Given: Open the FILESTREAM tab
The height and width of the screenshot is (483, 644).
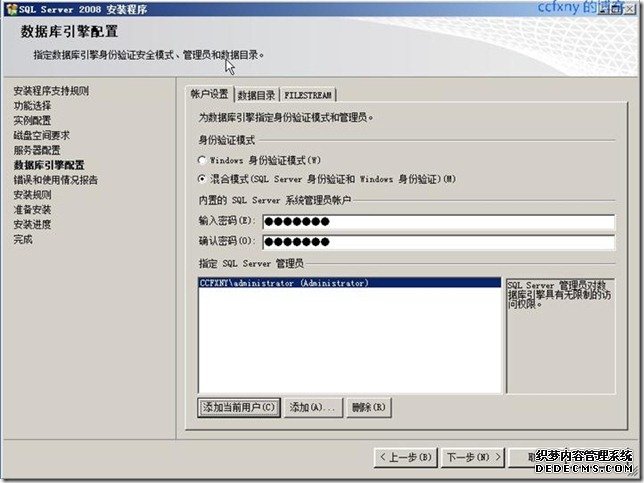Looking at the screenshot, I should point(308,95).
